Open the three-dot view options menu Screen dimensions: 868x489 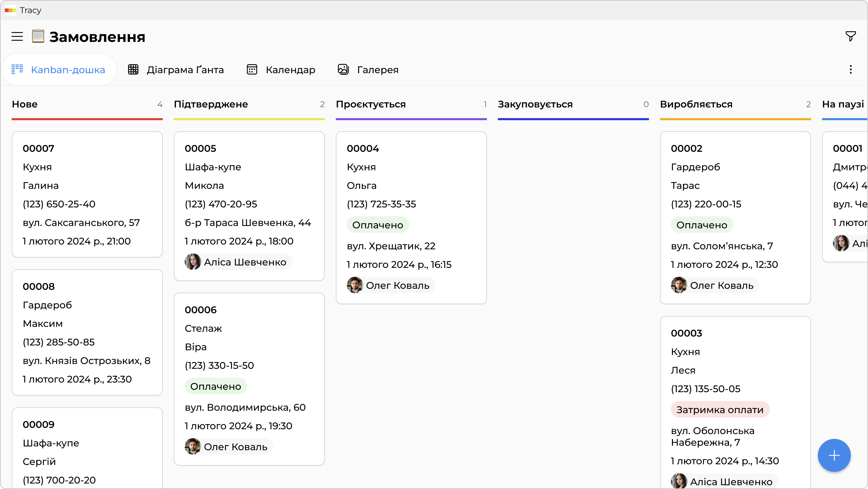pos(850,70)
